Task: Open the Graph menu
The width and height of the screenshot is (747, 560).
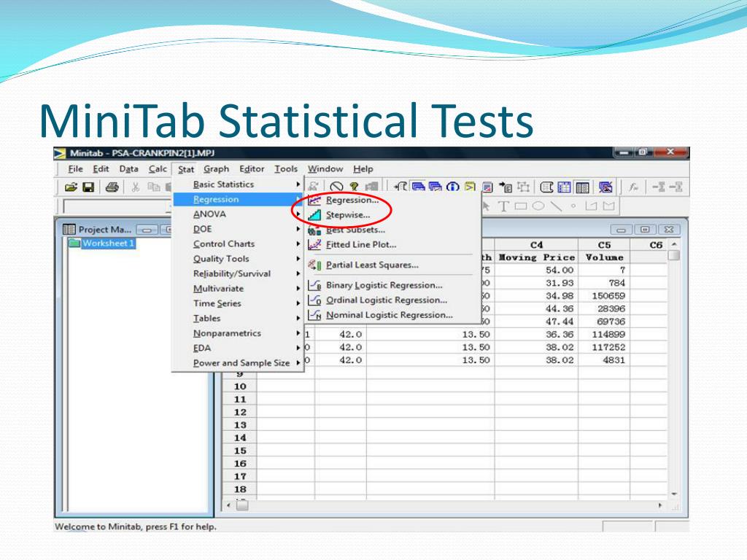Action: click(x=216, y=168)
